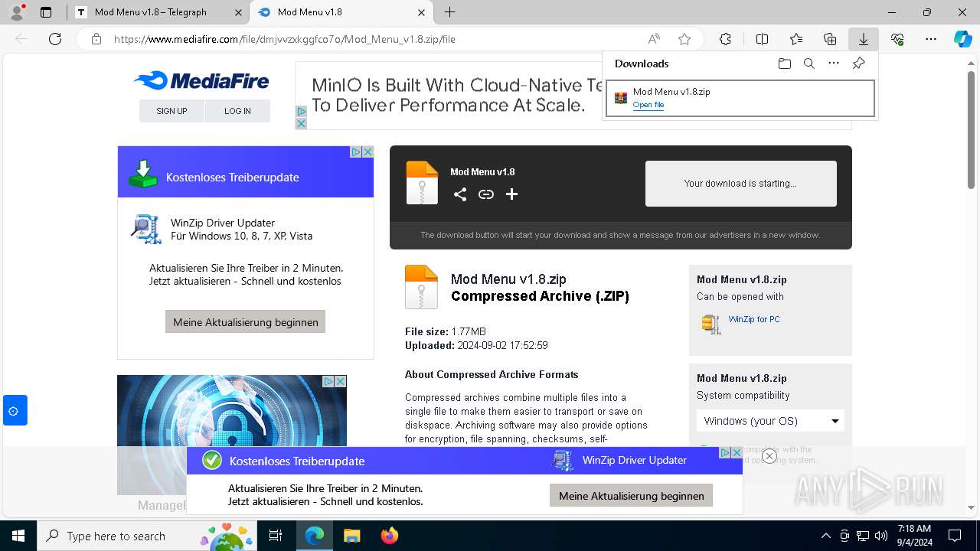View site information lock icon
The height and width of the screenshot is (551, 980).
pyautogui.click(x=96, y=39)
